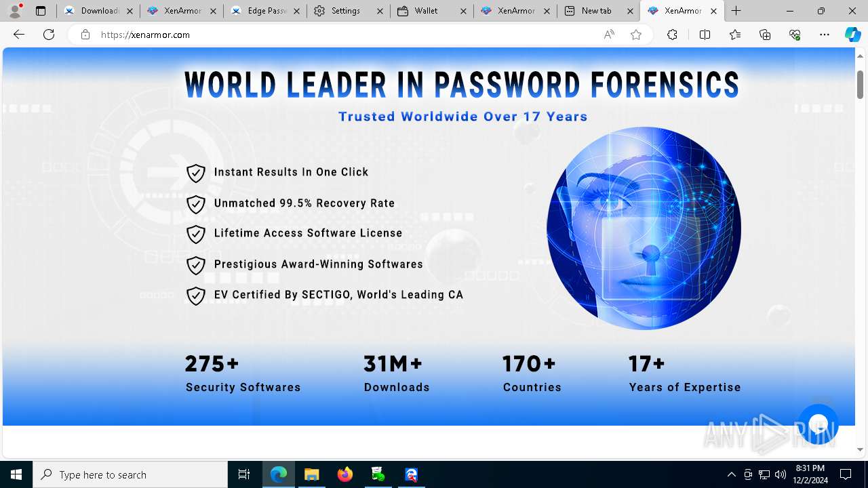View site information lock icon
Screen dimensions: 868x488
point(85,35)
